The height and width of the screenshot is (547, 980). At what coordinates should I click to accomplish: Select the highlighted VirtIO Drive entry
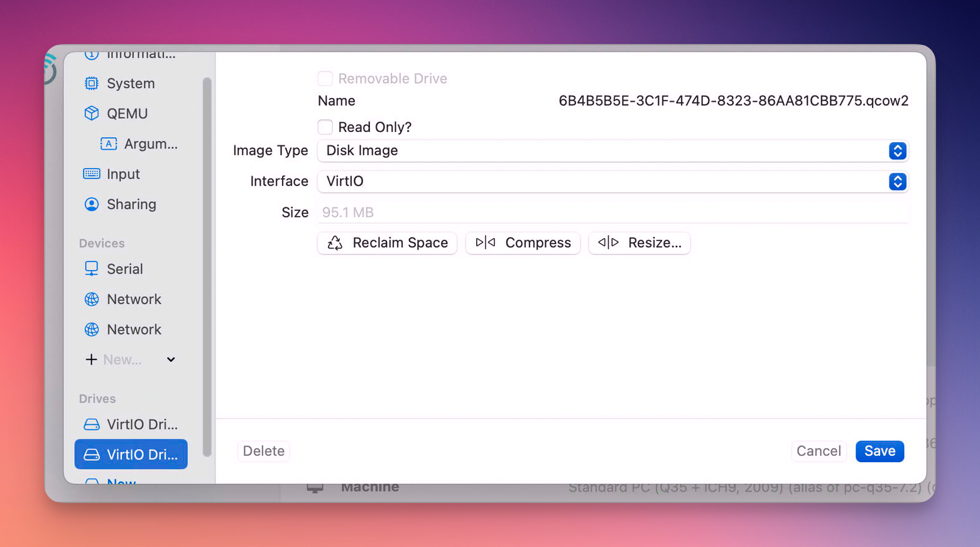(131, 455)
